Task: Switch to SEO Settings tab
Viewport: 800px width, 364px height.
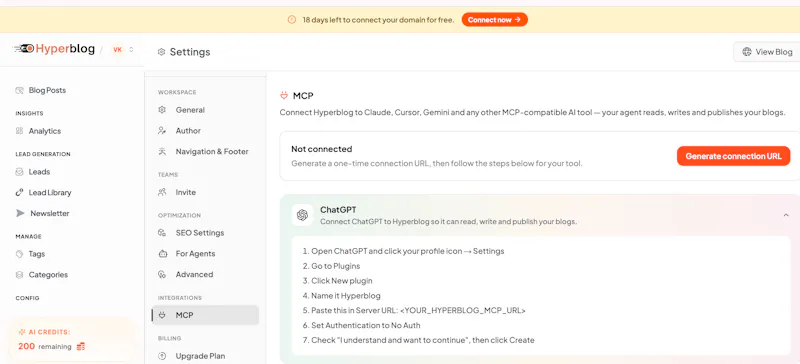Action: [205, 233]
